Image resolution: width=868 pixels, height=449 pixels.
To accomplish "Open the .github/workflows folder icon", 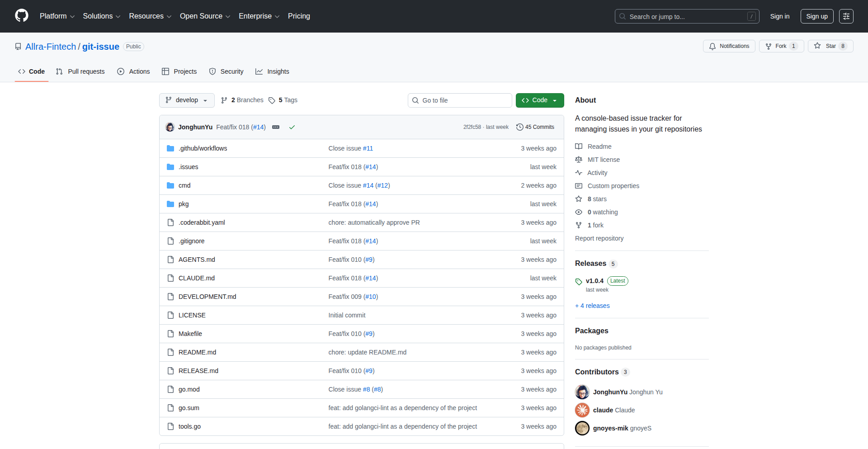I will [x=171, y=148].
